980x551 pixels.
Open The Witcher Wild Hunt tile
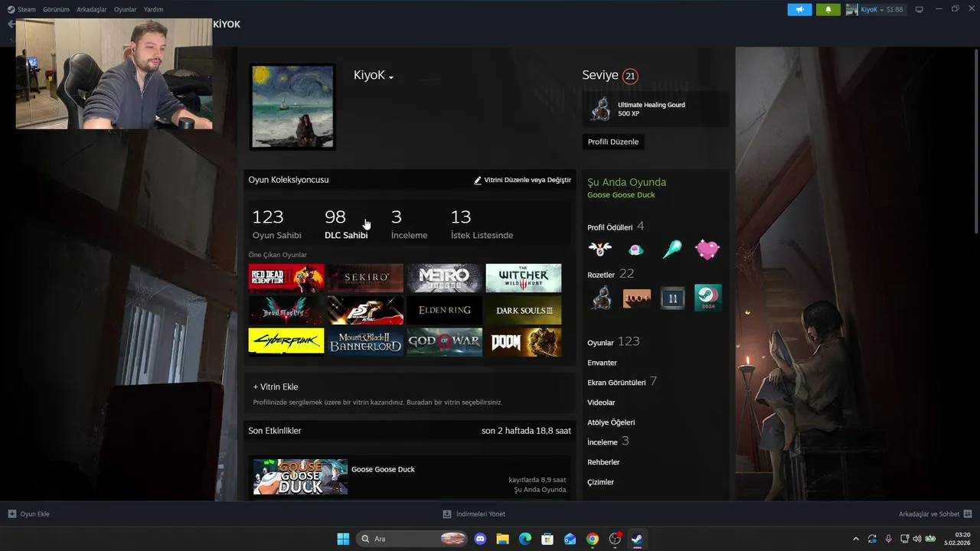coord(524,278)
